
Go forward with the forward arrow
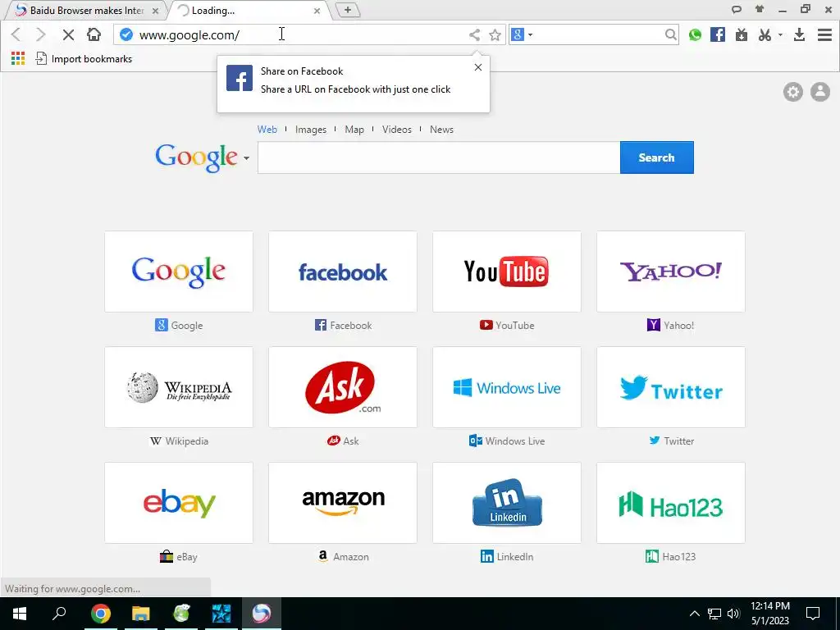(x=41, y=34)
